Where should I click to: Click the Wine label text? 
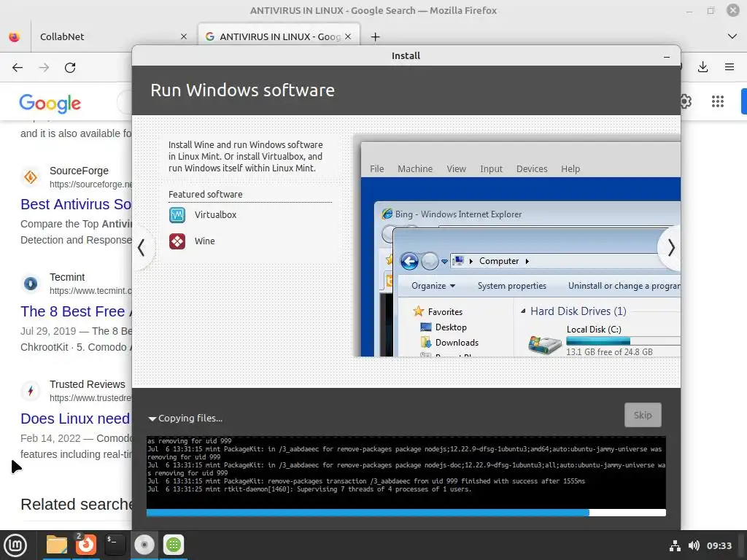(205, 241)
